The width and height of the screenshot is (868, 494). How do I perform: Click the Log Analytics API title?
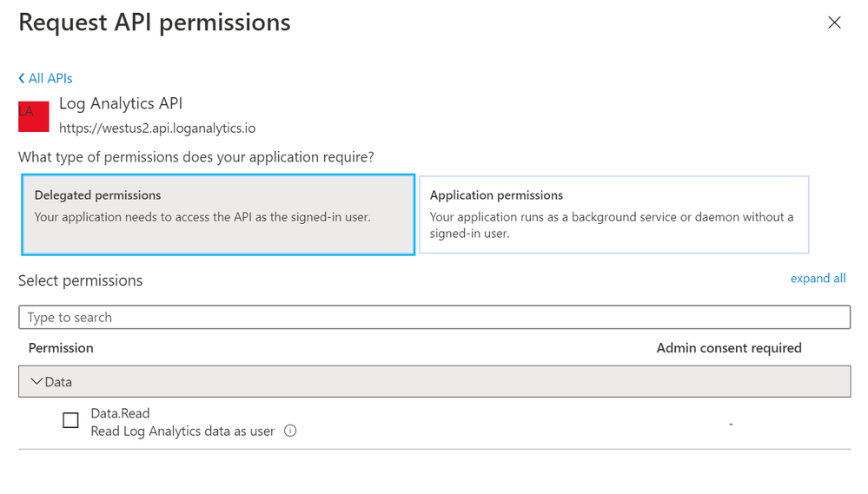coord(121,103)
